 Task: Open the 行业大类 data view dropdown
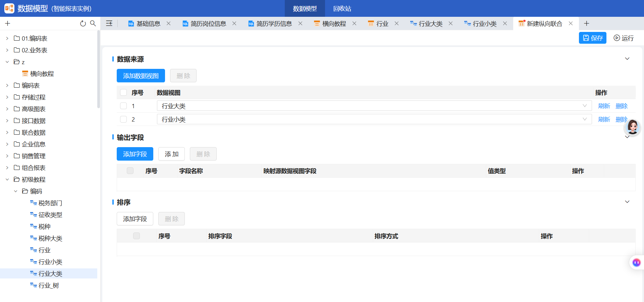coord(374,106)
